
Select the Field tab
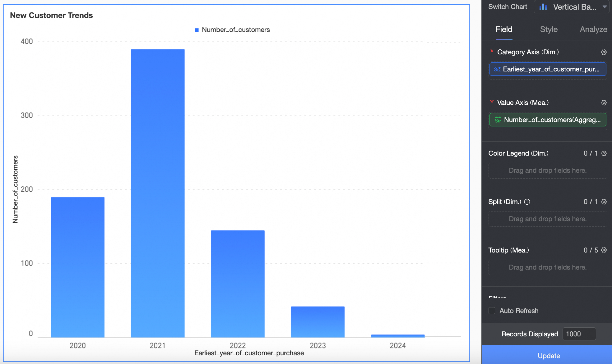[x=504, y=30]
